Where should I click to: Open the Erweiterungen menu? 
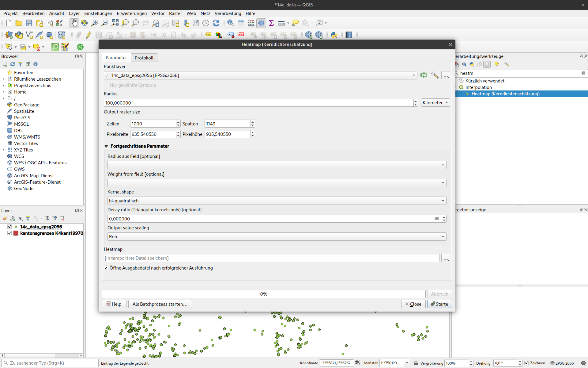(132, 13)
